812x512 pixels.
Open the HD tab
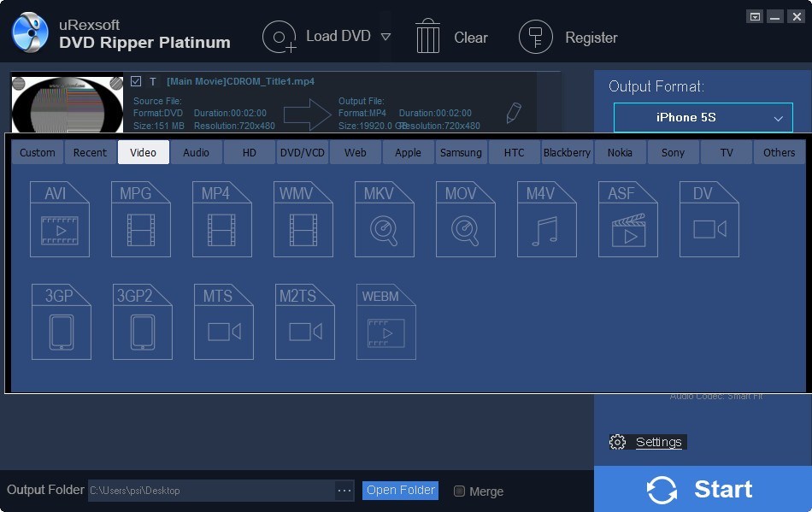pyautogui.click(x=249, y=152)
